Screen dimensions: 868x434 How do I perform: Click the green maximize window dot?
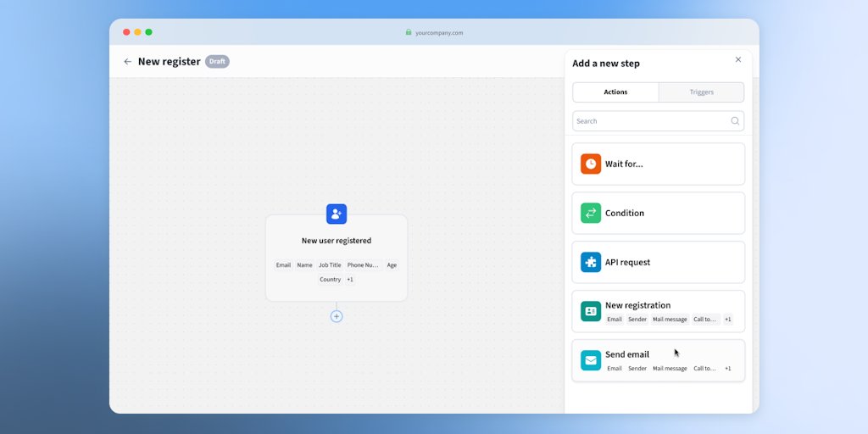[x=148, y=32]
